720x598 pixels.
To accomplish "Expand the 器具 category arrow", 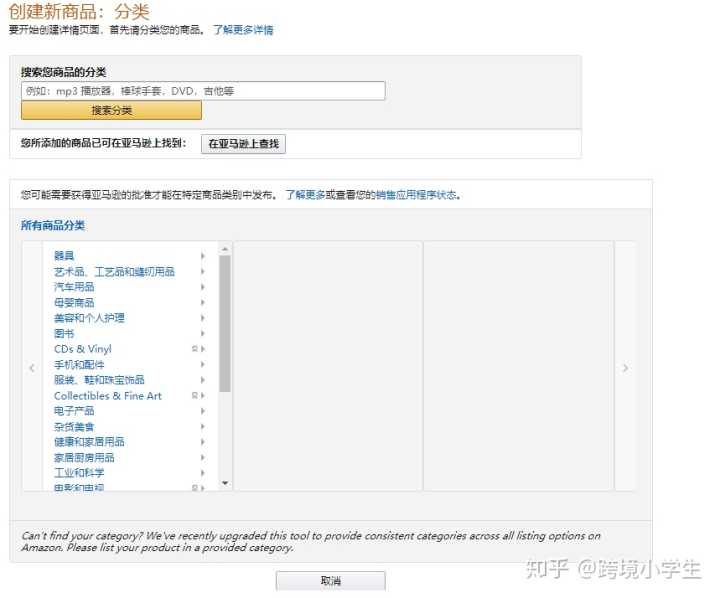I will pos(203,256).
